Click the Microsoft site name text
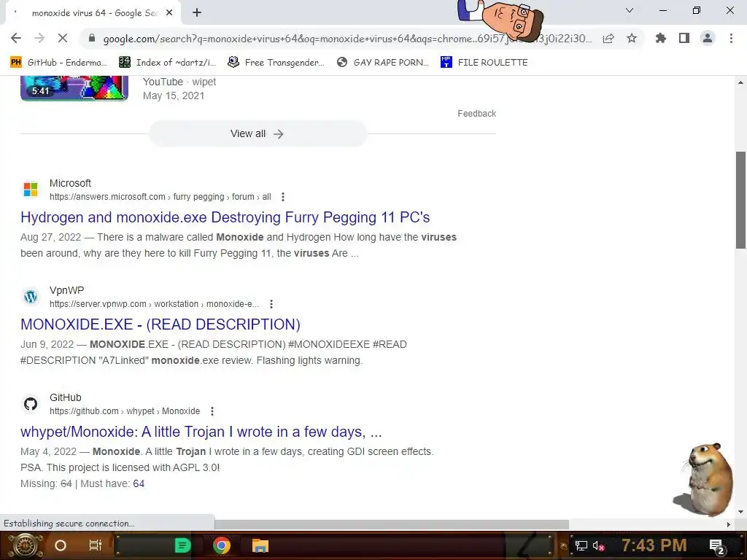Screen dimensions: 747x560 coord(70,183)
